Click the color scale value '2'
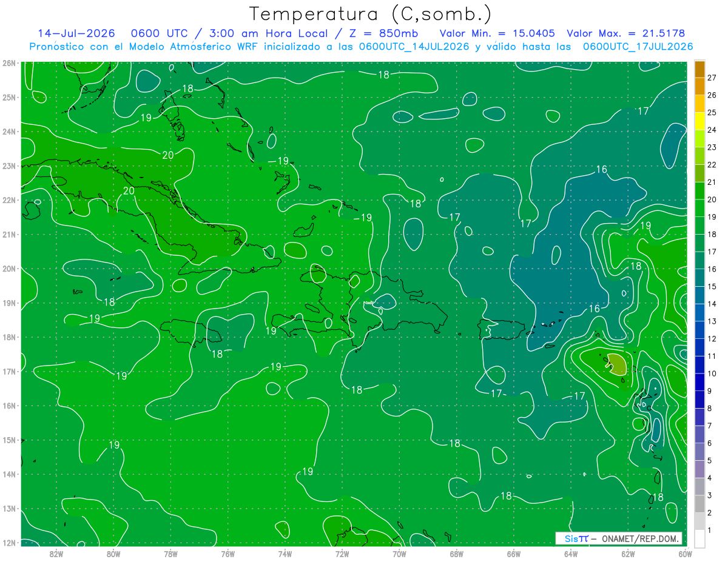The height and width of the screenshot is (562, 728). (709, 512)
